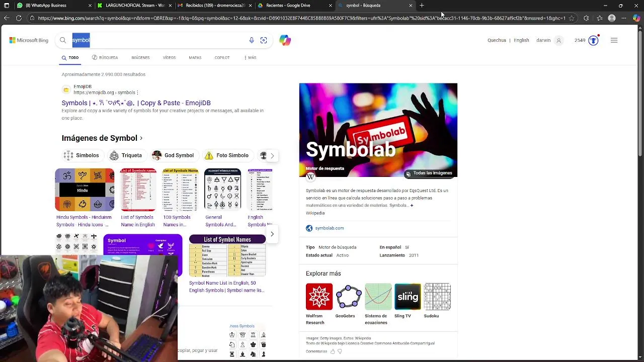Switch to the MAPAS tab
The image size is (644, 362).
point(195,58)
